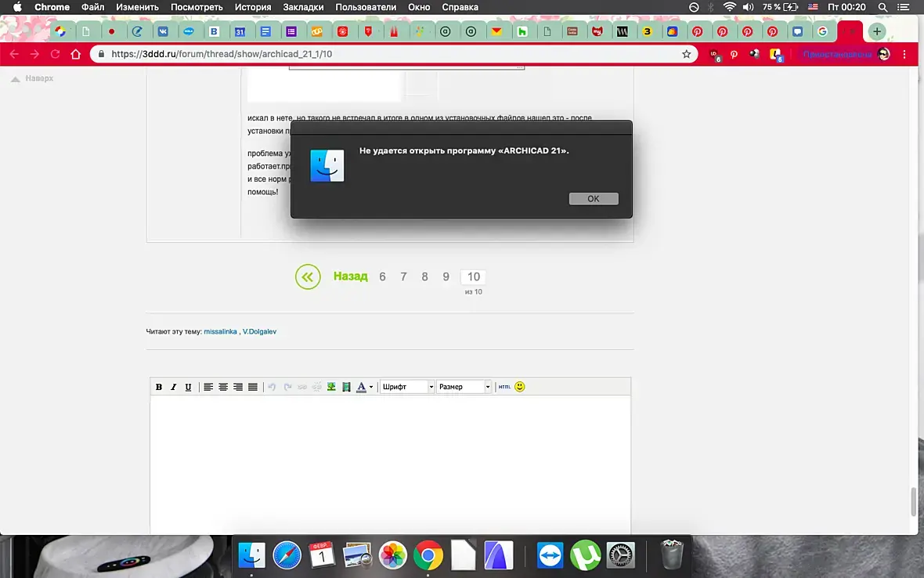Select page 10 in the pagination
Screen dimensions: 924x578
tap(474, 277)
